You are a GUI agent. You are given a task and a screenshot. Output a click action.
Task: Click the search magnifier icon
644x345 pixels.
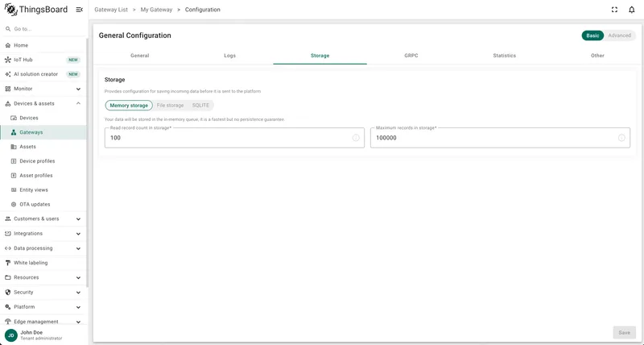[x=8, y=29]
